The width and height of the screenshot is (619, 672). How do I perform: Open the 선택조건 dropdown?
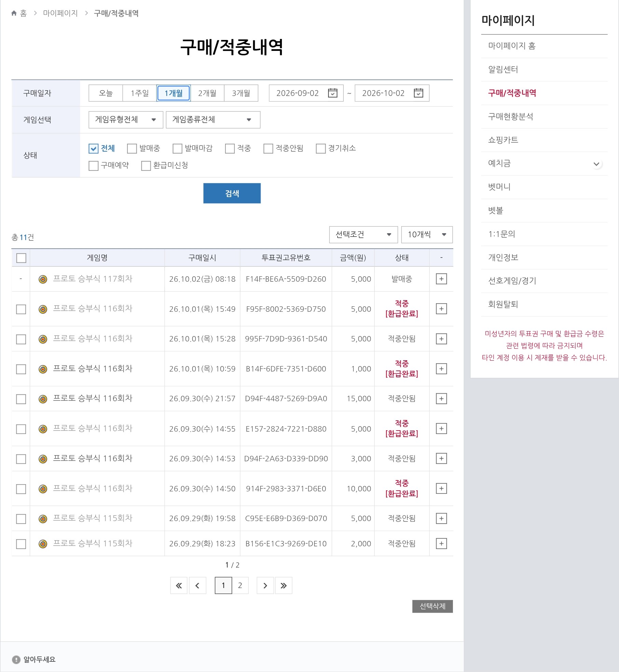pyautogui.click(x=363, y=235)
